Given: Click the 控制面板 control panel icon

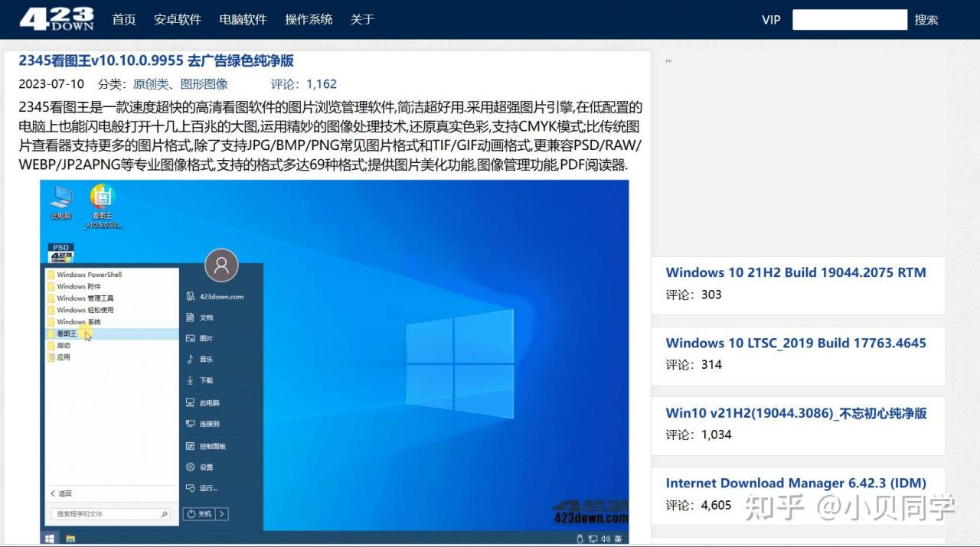Looking at the screenshot, I should point(191,446).
